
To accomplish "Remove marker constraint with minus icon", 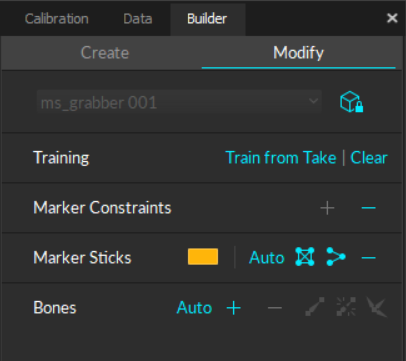I will coord(368,208).
